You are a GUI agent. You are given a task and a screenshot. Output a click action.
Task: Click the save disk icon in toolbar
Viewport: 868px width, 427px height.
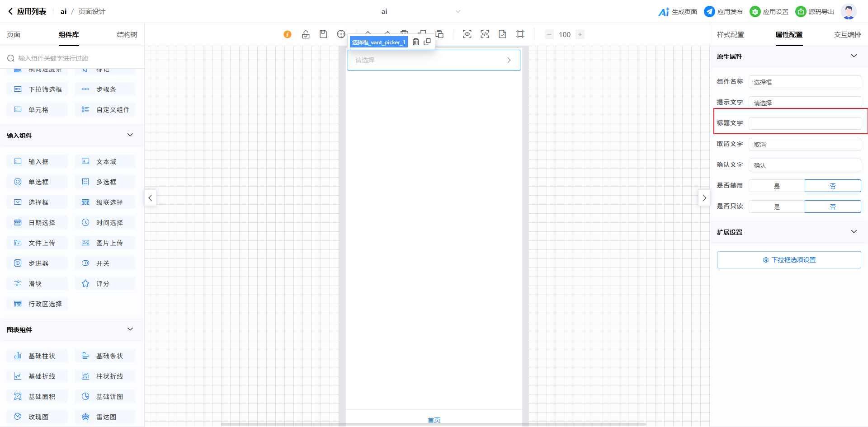point(323,34)
